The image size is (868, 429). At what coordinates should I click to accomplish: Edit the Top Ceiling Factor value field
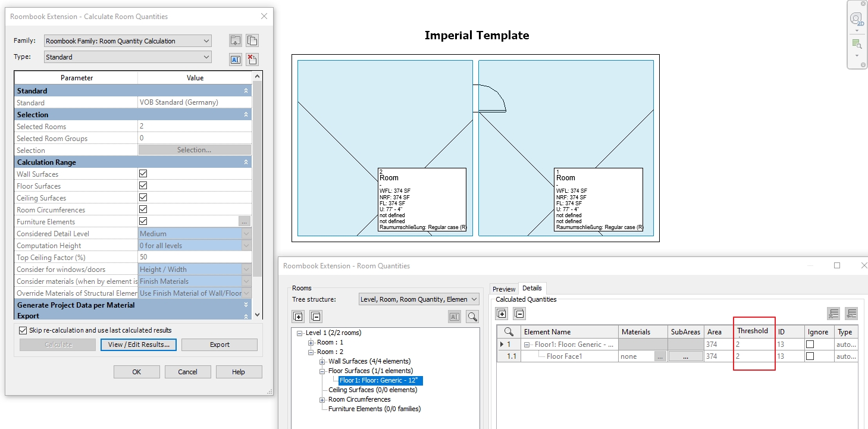[x=190, y=257]
